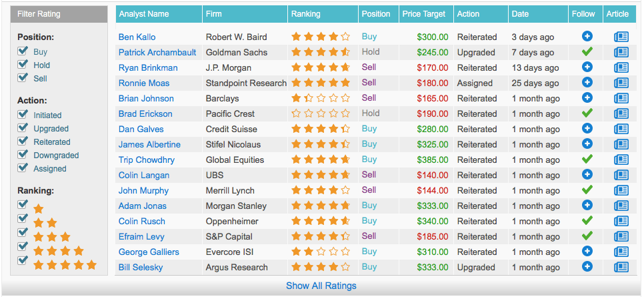The width and height of the screenshot is (644, 297).
Task: Toggle the three-star ranking filter
Action: click(x=23, y=232)
